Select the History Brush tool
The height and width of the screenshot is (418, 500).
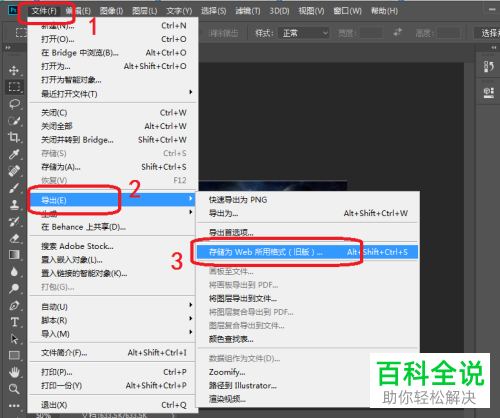coord(14,221)
